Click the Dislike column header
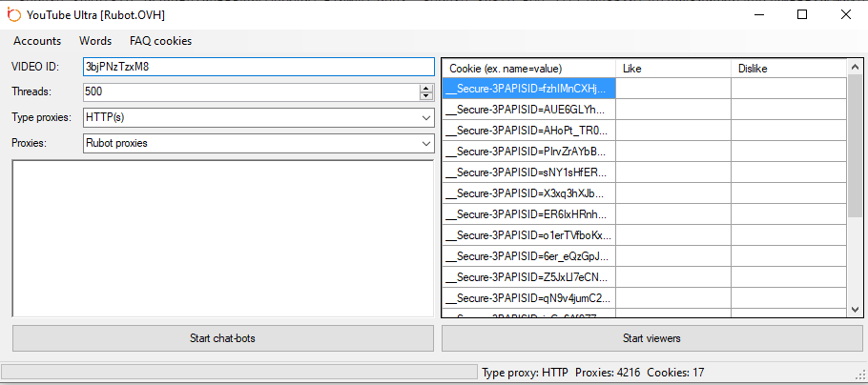868x385 pixels. (x=788, y=69)
